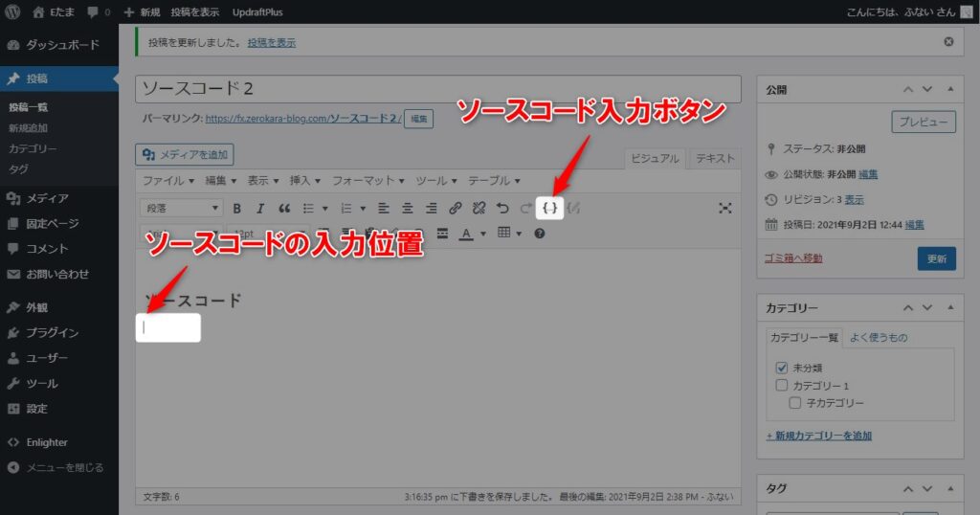
Task: Click the undo icon
Action: (x=502, y=208)
